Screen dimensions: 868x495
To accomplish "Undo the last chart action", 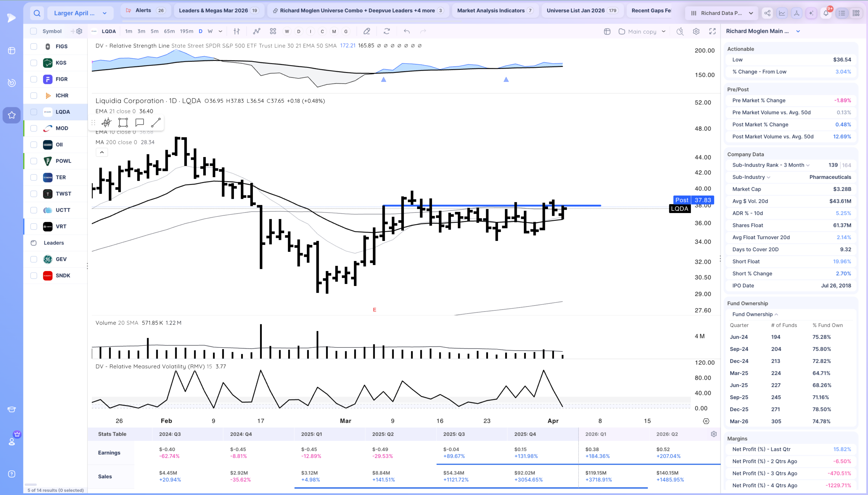I will (x=407, y=31).
